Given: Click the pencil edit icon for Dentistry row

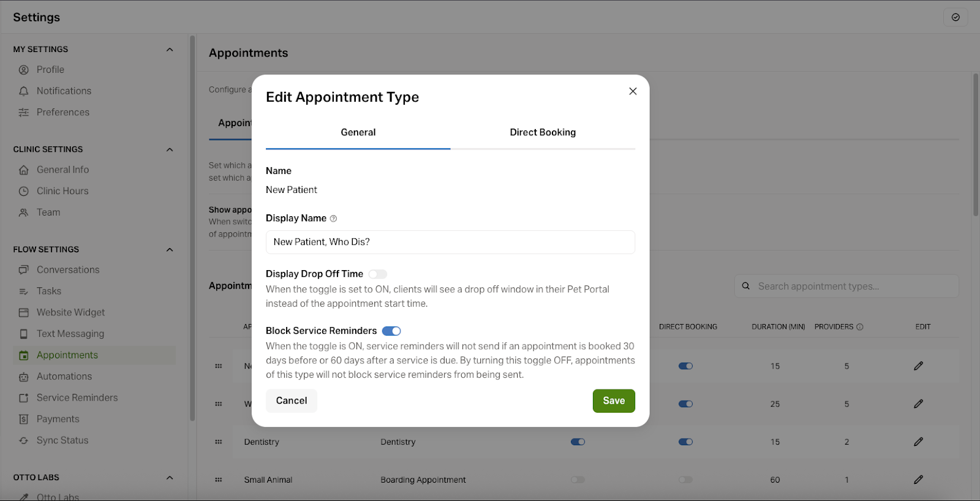Looking at the screenshot, I should pyautogui.click(x=918, y=442).
